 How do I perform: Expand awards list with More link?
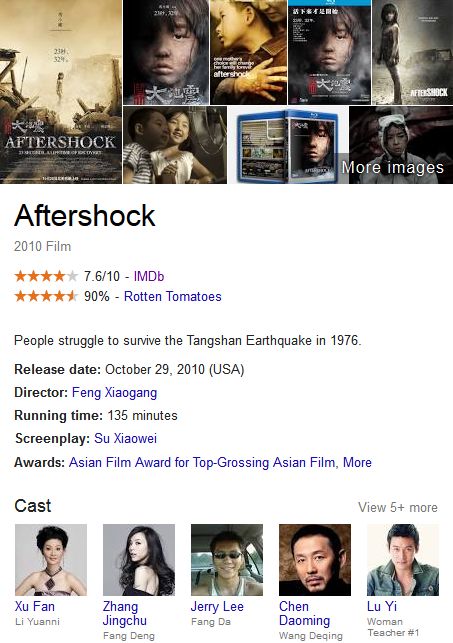click(x=357, y=463)
